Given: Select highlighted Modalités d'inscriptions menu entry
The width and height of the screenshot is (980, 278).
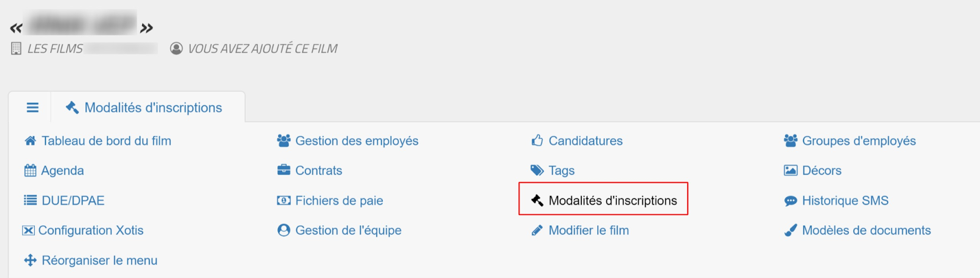Looking at the screenshot, I should click(604, 200).
